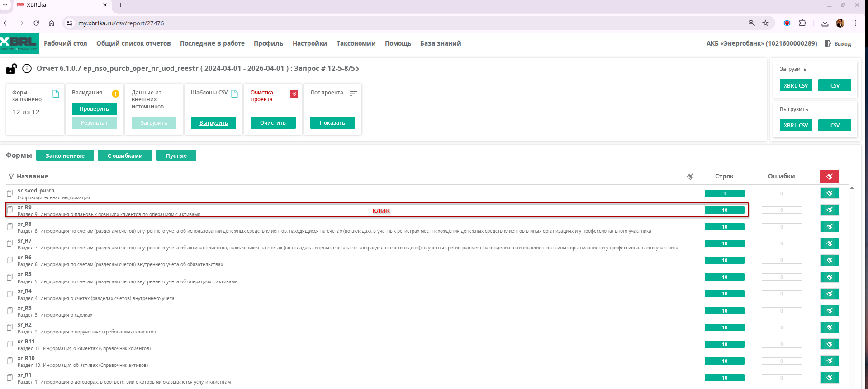Image resolution: width=868 pixels, height=389 pixels.
Task: Toggle the Пустые forms filter
Action: point(176,155)
